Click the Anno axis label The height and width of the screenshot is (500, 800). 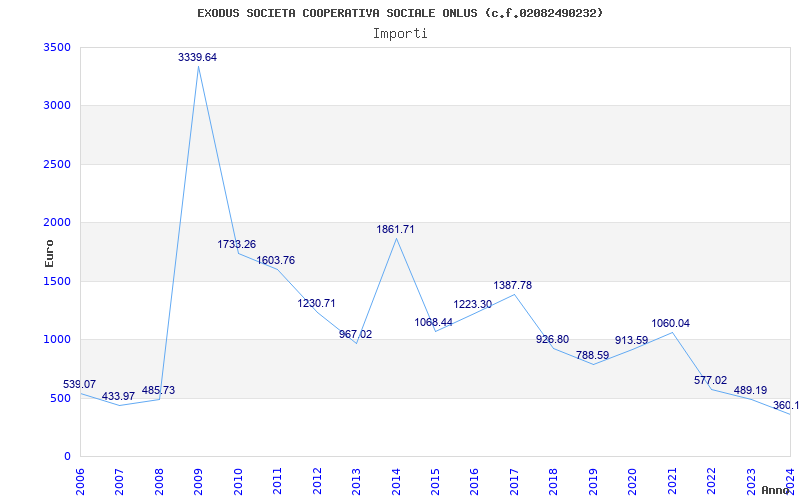776,490
